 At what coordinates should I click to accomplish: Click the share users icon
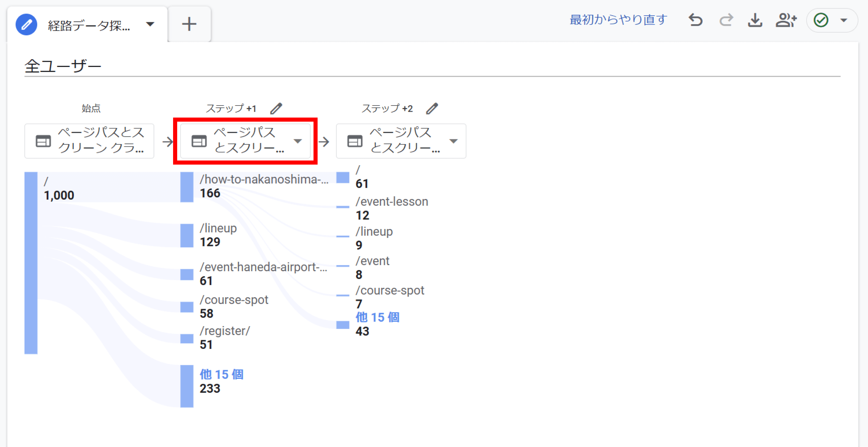coord(786,20)
